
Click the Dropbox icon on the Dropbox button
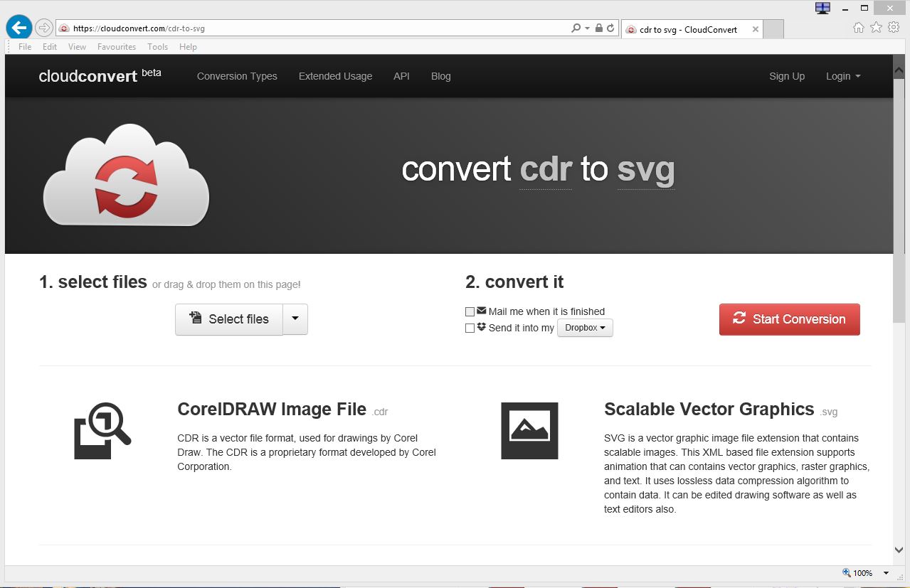coord(481,328)
